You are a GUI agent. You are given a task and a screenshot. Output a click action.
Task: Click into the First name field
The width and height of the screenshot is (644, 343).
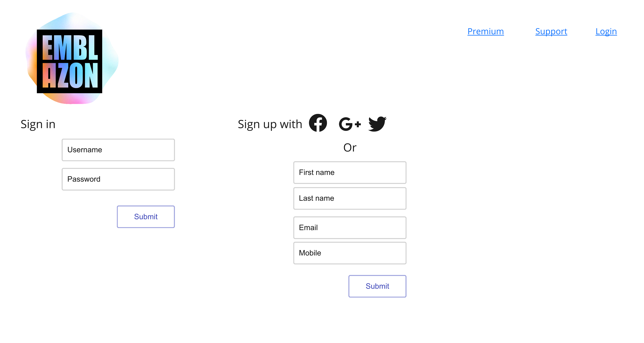350,172
